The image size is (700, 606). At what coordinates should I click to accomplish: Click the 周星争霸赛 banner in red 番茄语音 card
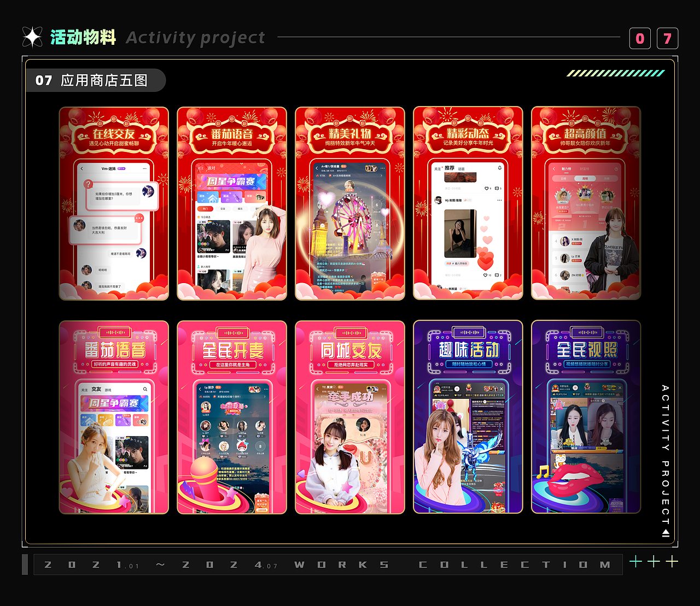[x=232, y=181]
